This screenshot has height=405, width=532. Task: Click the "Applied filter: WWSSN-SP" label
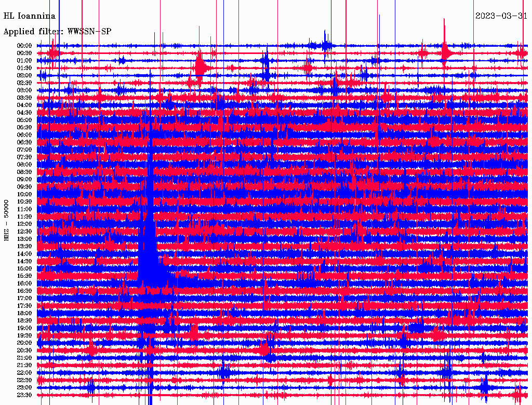coord(57,32)
